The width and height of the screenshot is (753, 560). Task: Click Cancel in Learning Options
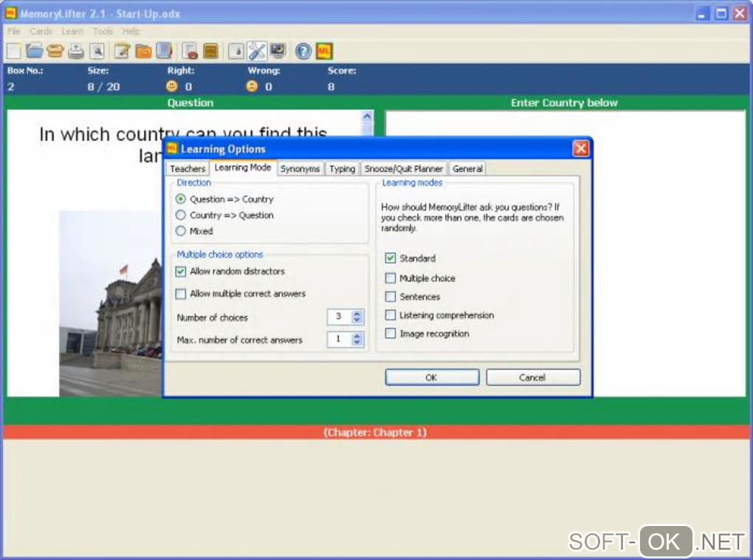pos(532,377)
